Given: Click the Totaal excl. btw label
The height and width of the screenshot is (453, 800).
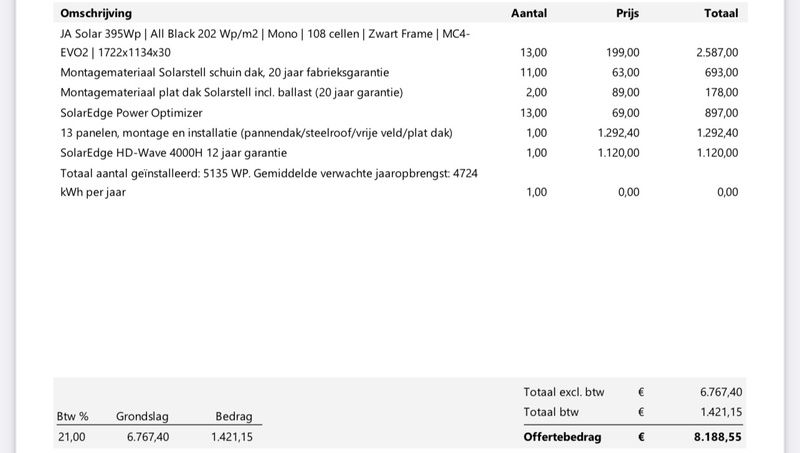Looking at the screenshot, I should pos(564,392).
